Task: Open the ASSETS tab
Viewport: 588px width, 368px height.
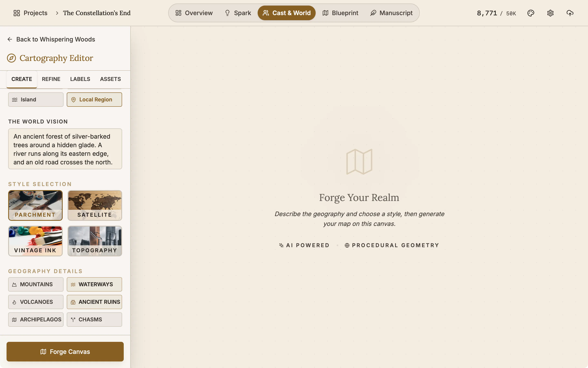Action: click(110, 79)
